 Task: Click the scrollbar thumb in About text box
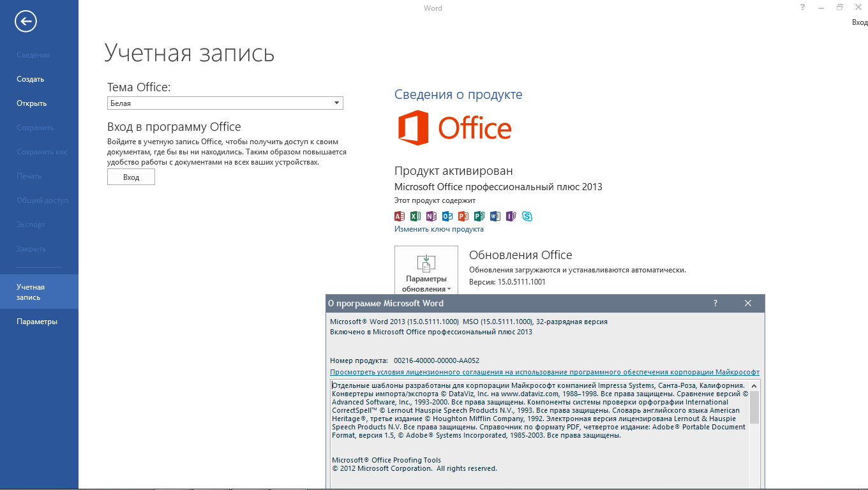[754, 407]
